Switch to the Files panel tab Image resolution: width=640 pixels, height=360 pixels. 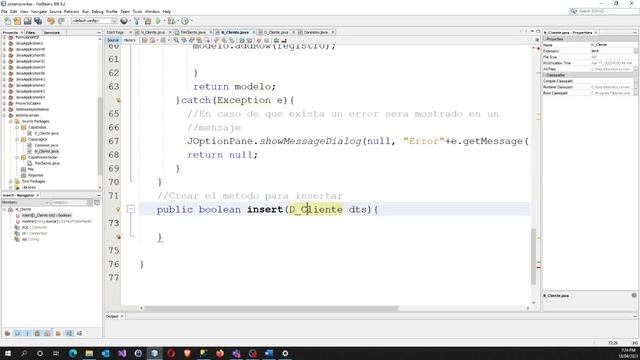click(x=31, y=32)
